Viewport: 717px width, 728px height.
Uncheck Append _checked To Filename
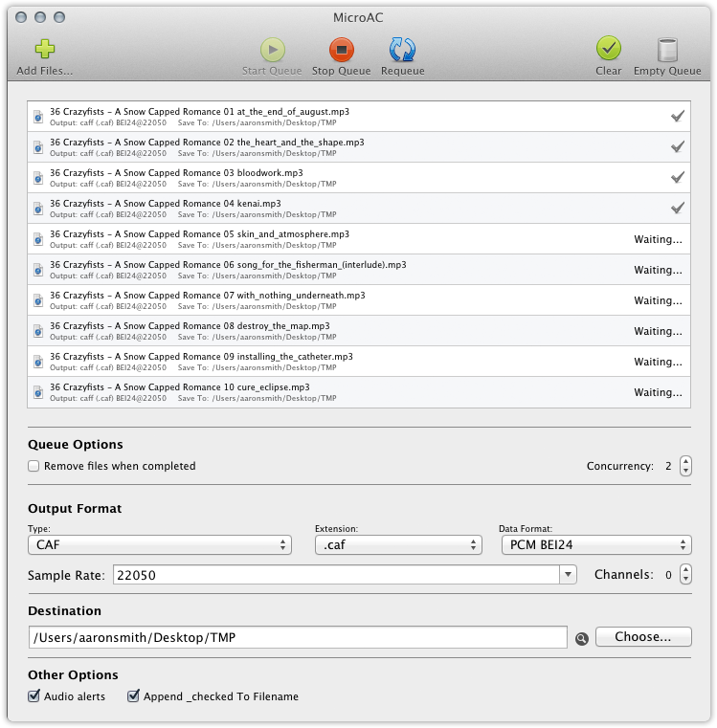tap(134, 696)
